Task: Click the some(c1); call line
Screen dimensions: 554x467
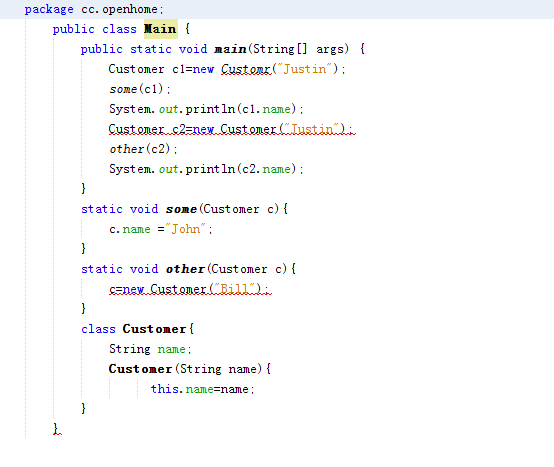Action: pos(140,89)
